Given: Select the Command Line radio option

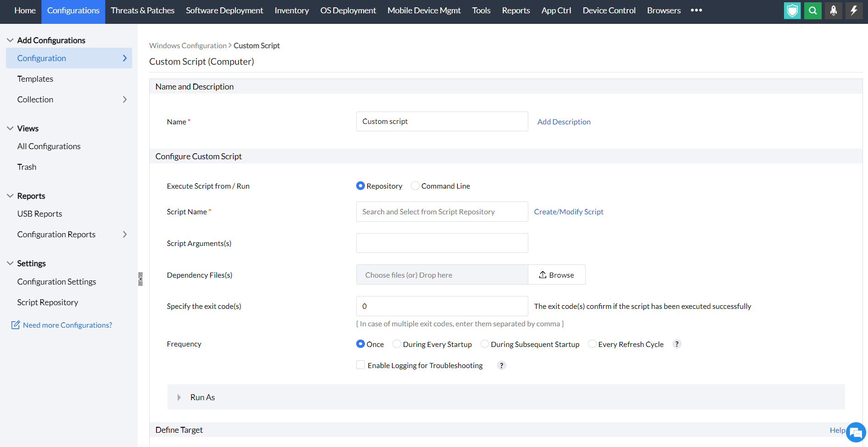Looking at the screenshot, I should (415, 186).
